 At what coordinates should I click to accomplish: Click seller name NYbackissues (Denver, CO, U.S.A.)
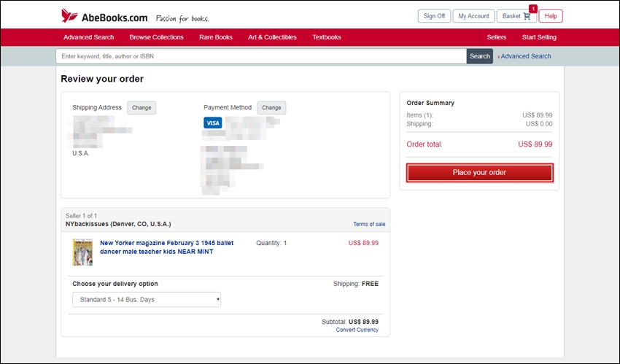pyautogui.click(x=118, y=224)
